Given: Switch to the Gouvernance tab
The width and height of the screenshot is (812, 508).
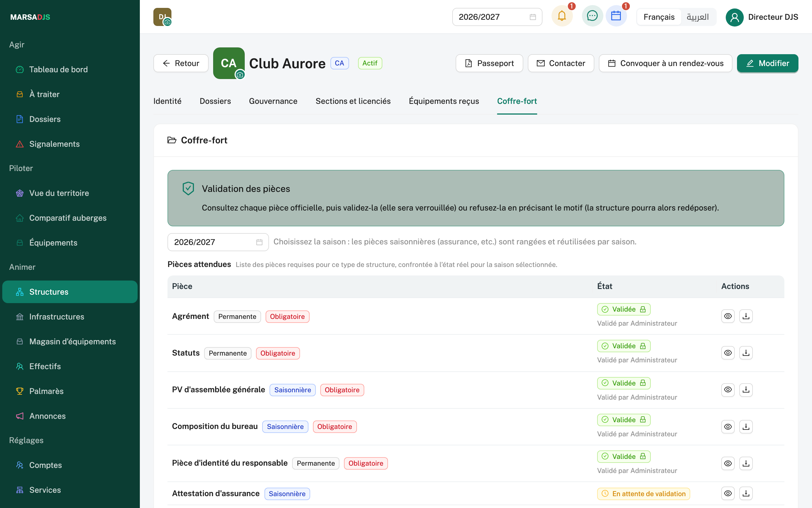Looking at the screenshot, I should [x=273, y=101].
